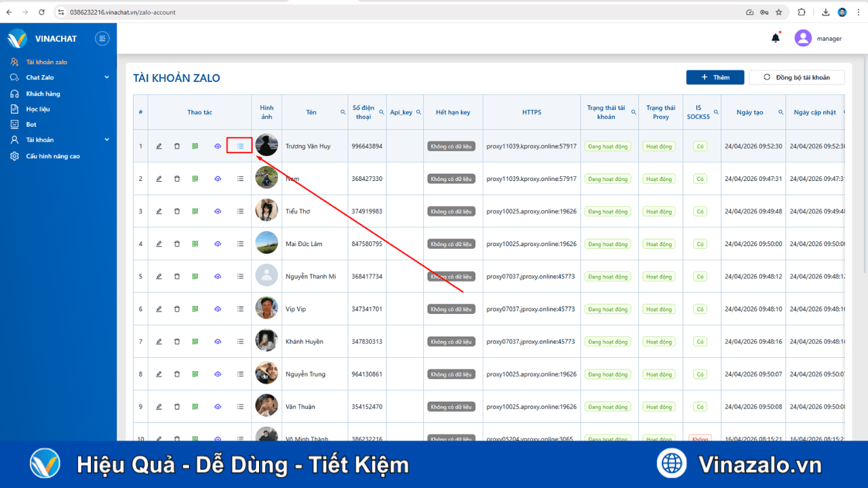Edit the Trương Văn Huy account row
868x488 pixels.
click(159, 146)
